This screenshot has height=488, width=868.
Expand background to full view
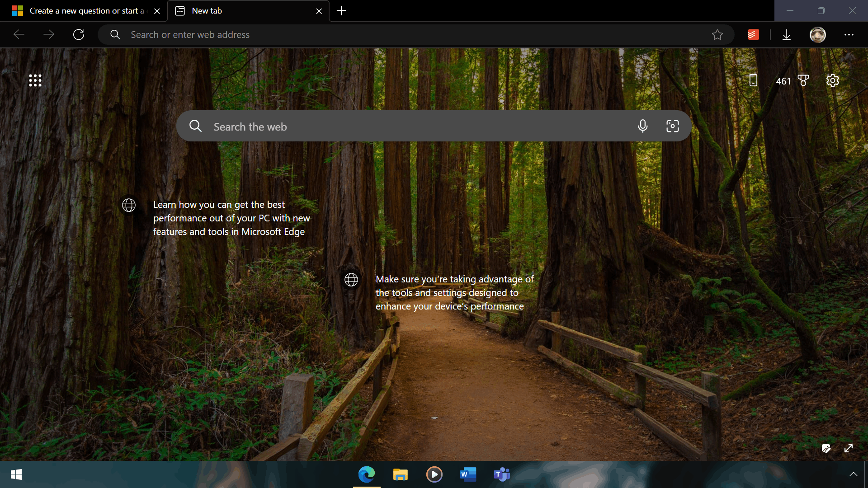coord(849,448)
